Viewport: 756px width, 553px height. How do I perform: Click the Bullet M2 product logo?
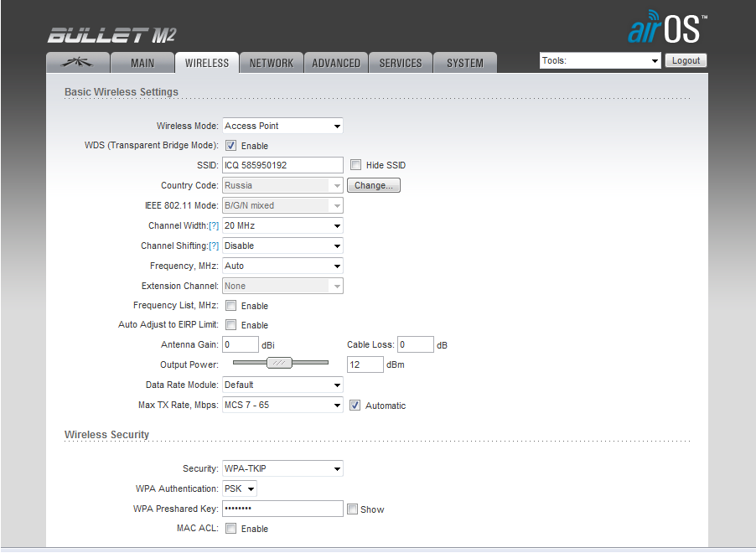[111, 35]
